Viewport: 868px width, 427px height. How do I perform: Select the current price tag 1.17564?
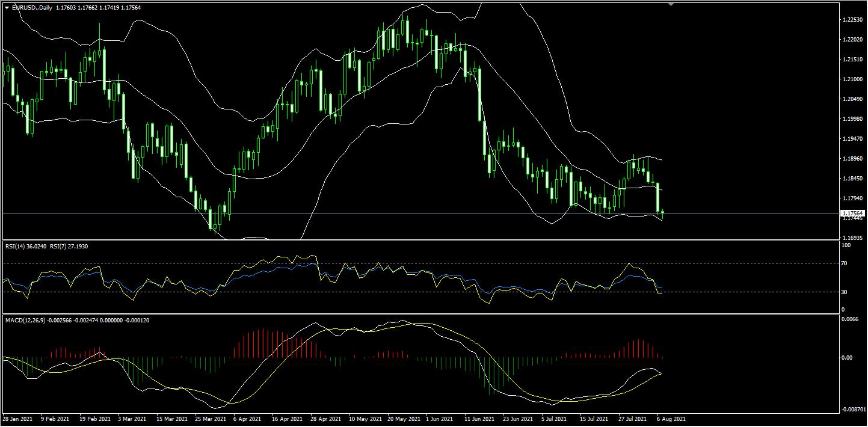[853, 213]
